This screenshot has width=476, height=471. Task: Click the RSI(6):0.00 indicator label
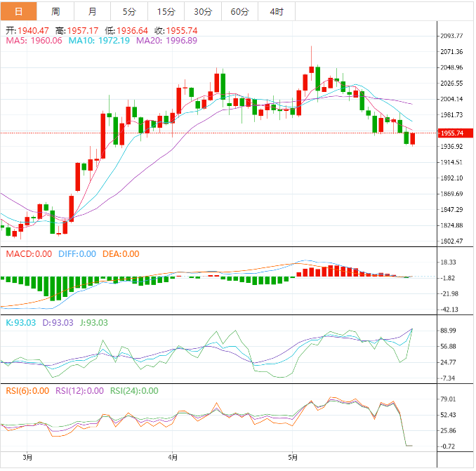coord(27,391)
